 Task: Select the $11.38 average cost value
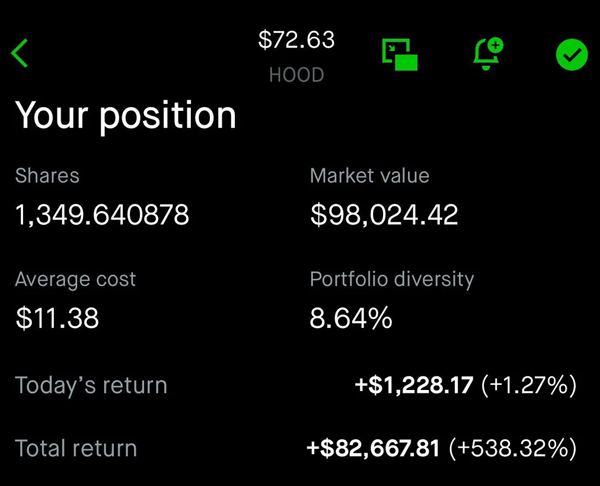(57, 318)
